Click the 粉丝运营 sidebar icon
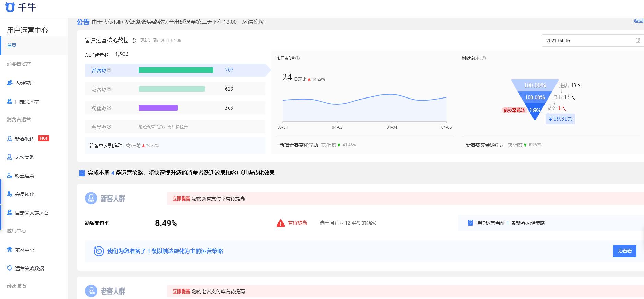Viewport: 644px width, 299px height. (x=10, y=176)
